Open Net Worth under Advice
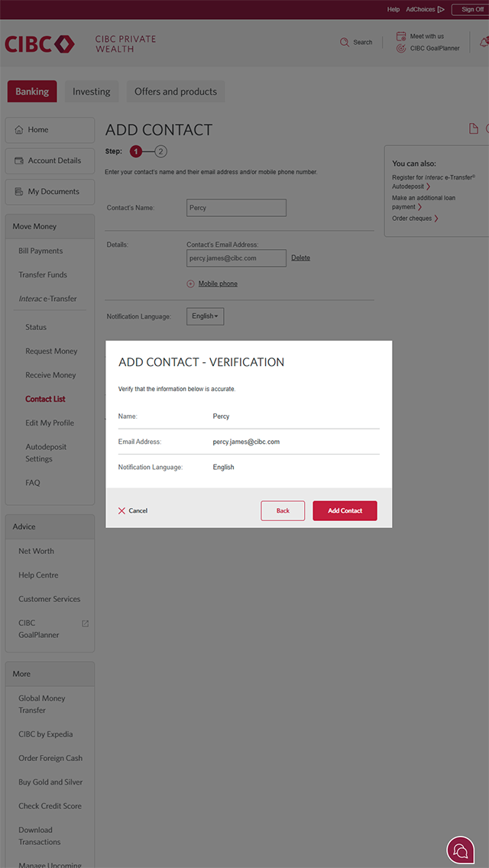 (x=36, y=551)
